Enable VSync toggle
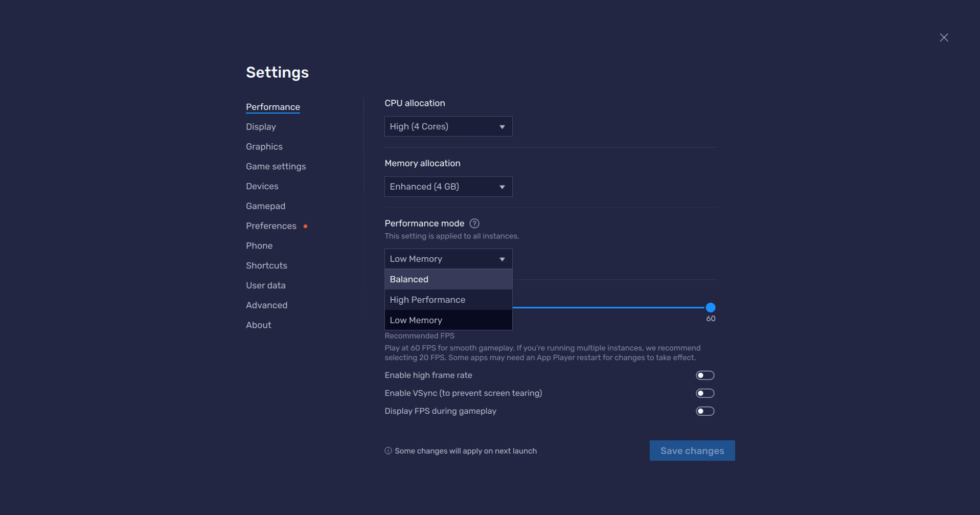The image size is (980, 515). pos(705,393)
